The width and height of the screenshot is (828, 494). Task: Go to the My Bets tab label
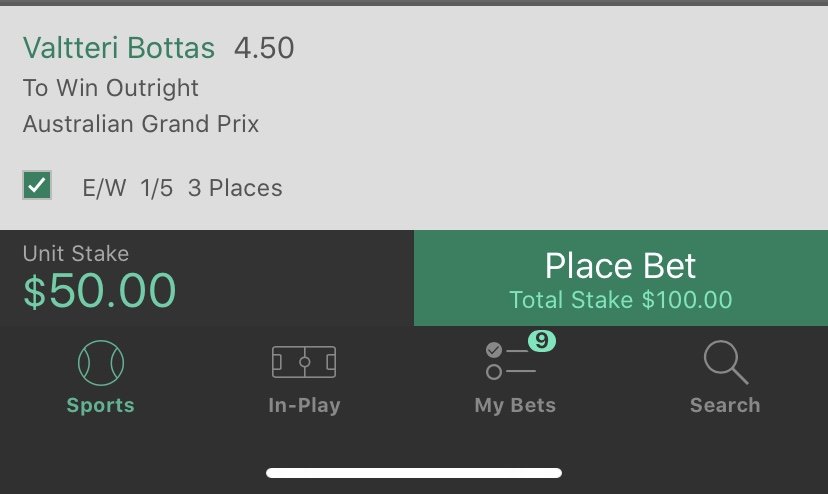515,405
